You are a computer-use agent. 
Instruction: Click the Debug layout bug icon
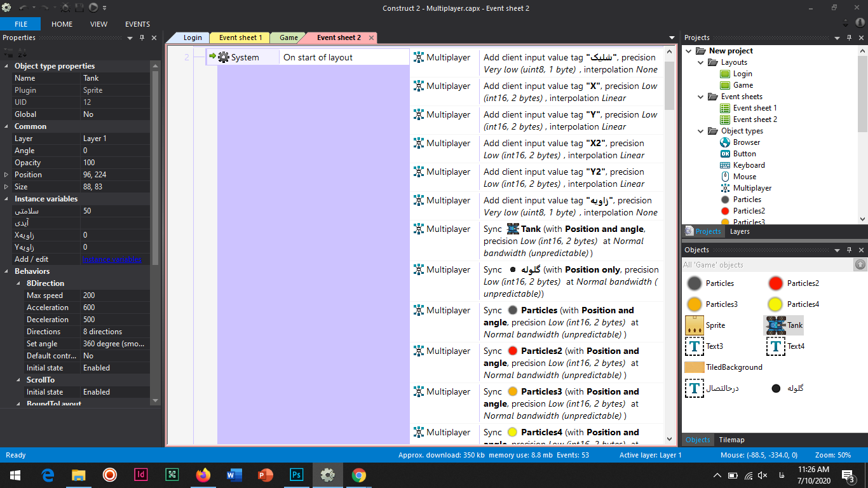coord(65,8)
